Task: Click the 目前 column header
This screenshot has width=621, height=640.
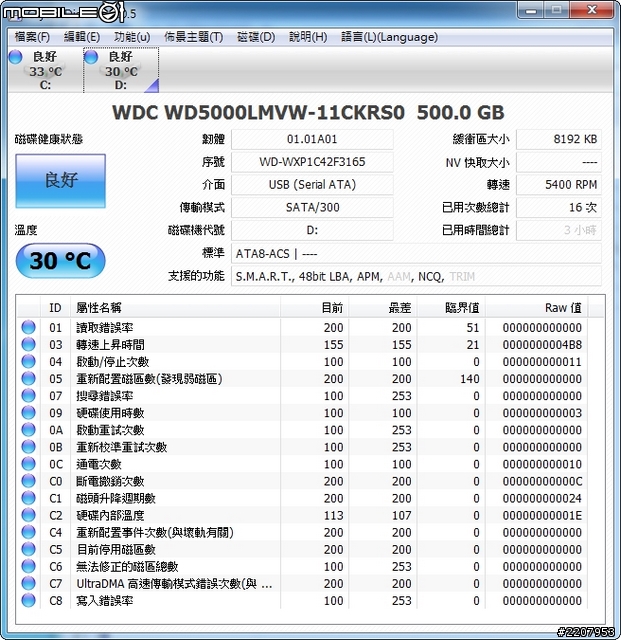Action: click(x=314, y=308)
